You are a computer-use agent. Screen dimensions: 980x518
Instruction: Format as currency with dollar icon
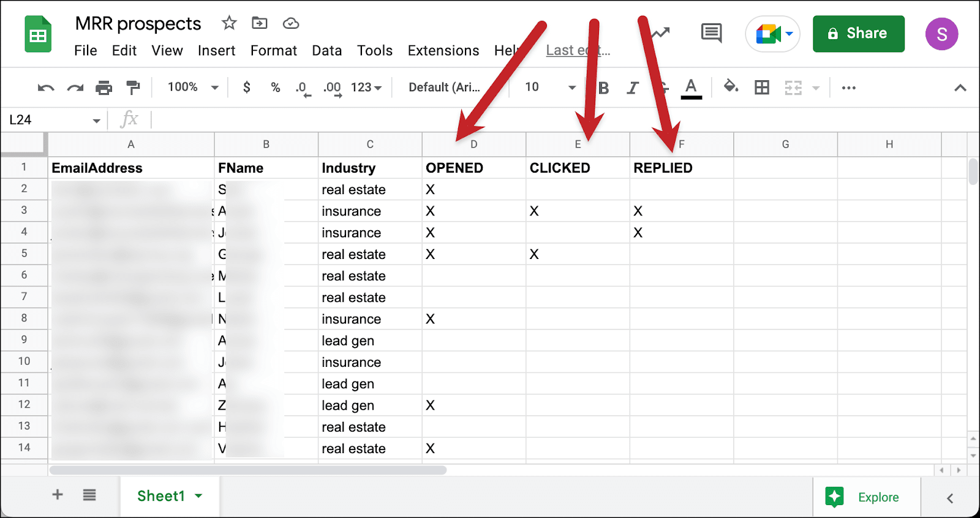(x=246, y=88)
